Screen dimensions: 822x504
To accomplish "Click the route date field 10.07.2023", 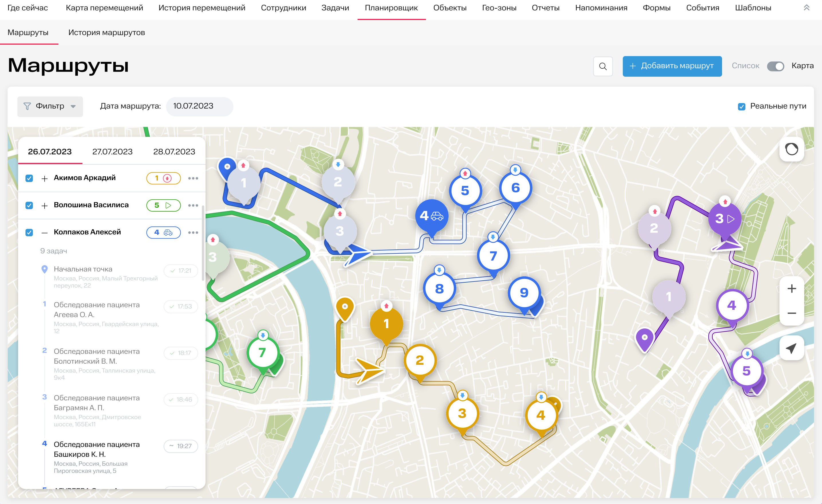I will [200, 107].
